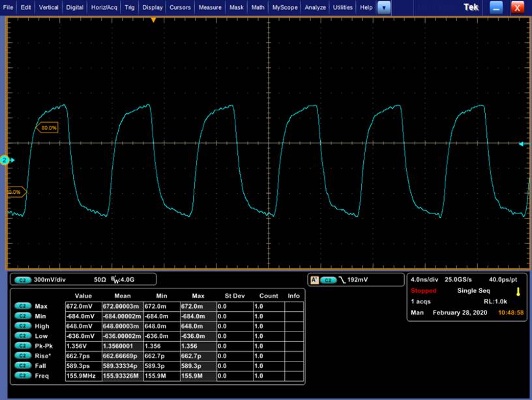
Task: Click the February 28, 2020 date readout
Action: click(x=460, y=313)
